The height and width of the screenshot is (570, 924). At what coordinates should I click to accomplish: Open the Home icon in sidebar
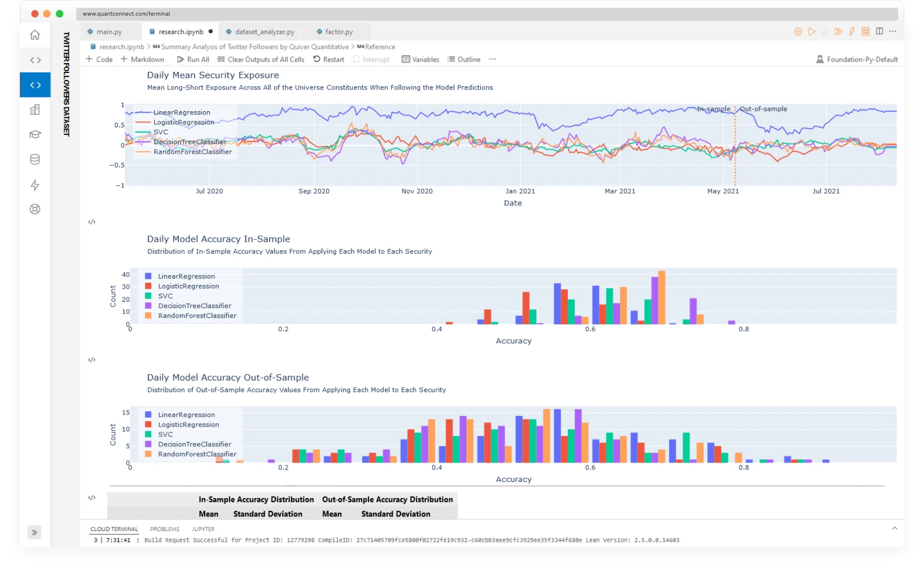35,35
